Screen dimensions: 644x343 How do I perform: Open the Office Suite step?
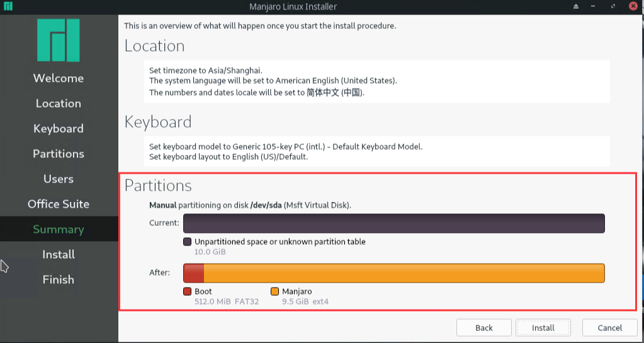click(x=59, y=204)
